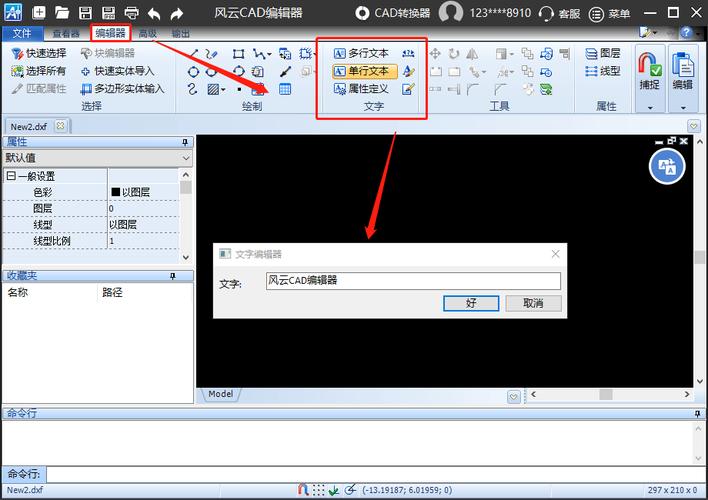Open text style icon beside 单行文本
This screenshot has width=708, height=500.
tap(408, 71)
